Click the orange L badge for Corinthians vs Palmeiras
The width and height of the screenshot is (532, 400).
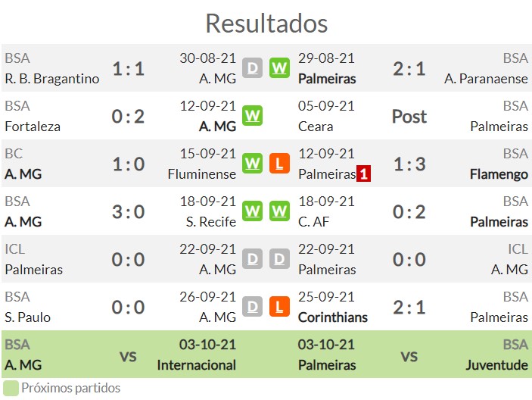click(x=279, y=307)
